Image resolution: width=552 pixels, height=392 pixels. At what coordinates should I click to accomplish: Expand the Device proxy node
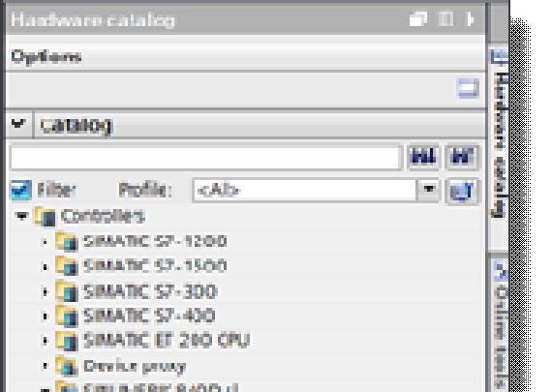45,366
